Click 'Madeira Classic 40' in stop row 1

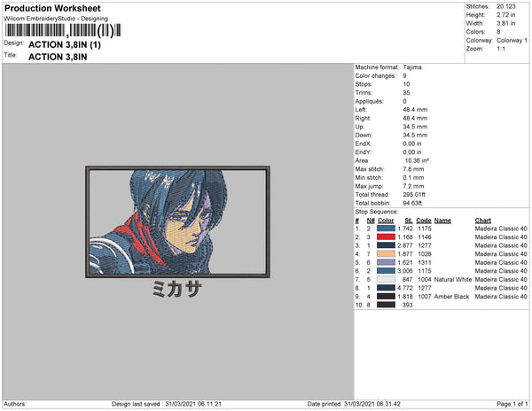[x=501, y=229]
